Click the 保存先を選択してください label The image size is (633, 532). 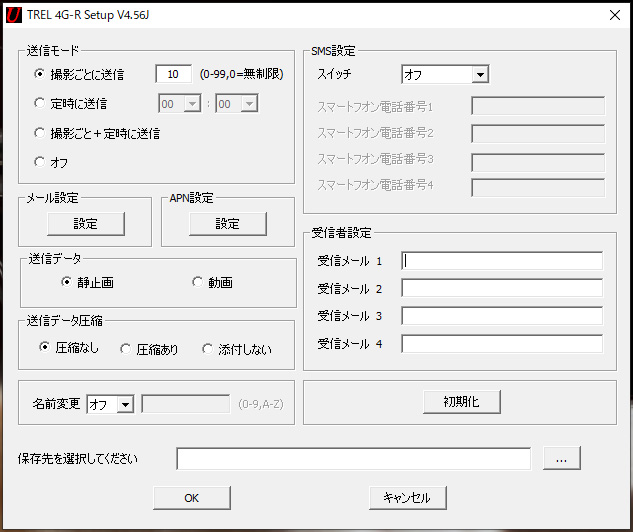point(78,459)
